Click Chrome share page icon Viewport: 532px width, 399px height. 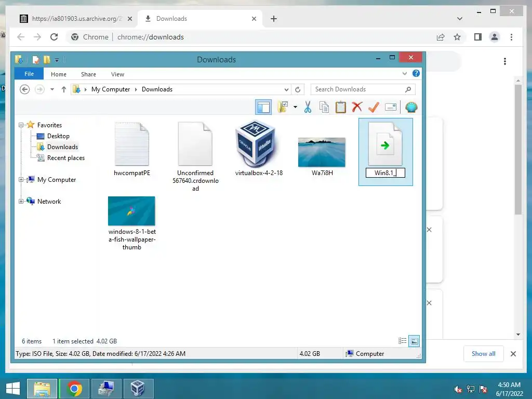pyautogui.click(x=441, y=37)
